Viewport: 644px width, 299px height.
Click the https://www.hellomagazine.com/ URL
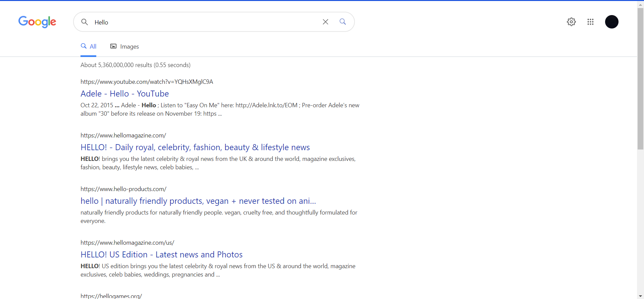pyautogui.click(x=123, y=135)
